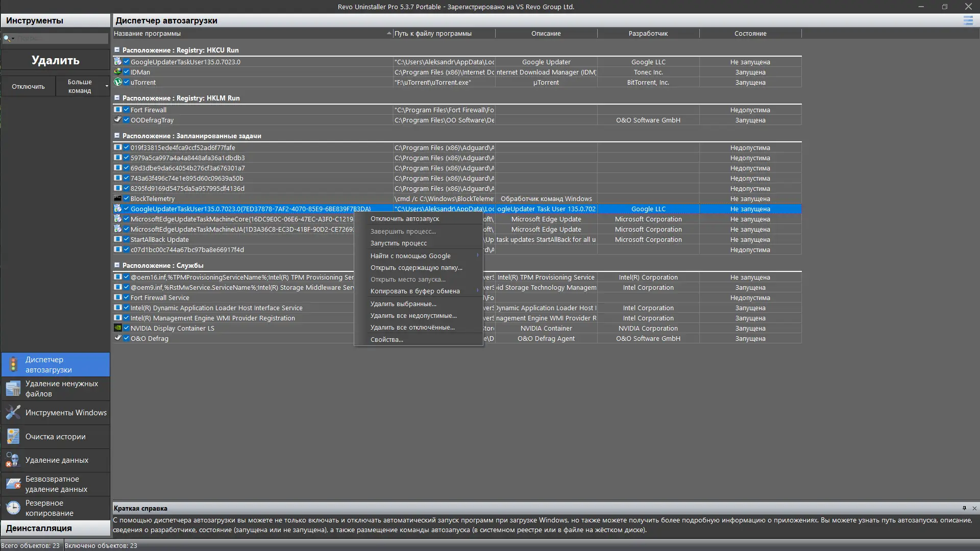Disable the BlockTelemetry task checkbox

pos(126,198)
